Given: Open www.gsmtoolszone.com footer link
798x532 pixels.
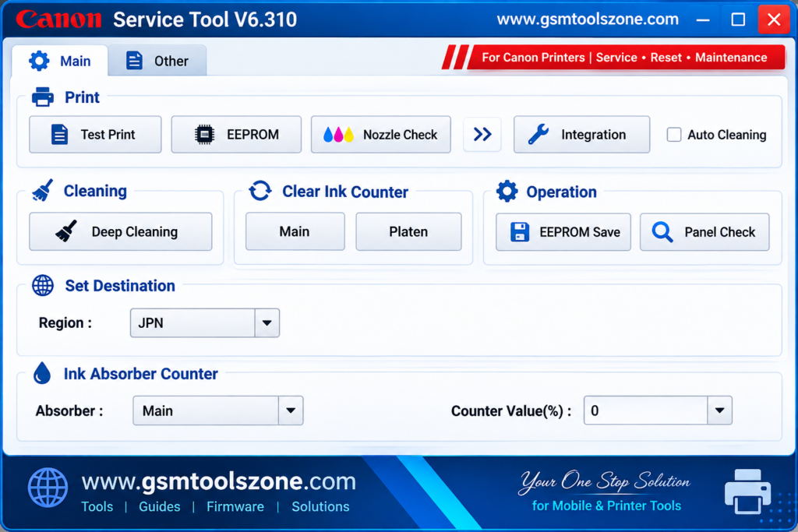Looking at the screenshot, I should pos(219,481).
